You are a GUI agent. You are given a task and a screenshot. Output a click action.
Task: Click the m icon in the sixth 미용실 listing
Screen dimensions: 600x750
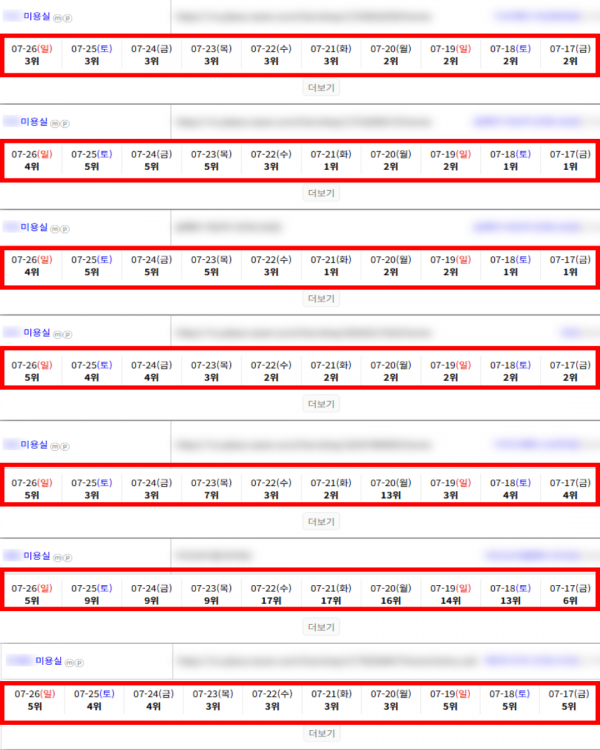58,557
